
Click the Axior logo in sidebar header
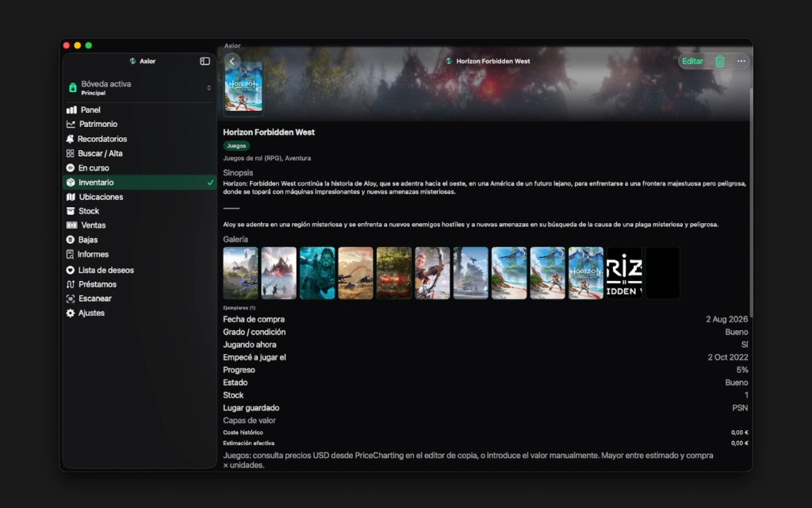(132, 61)
